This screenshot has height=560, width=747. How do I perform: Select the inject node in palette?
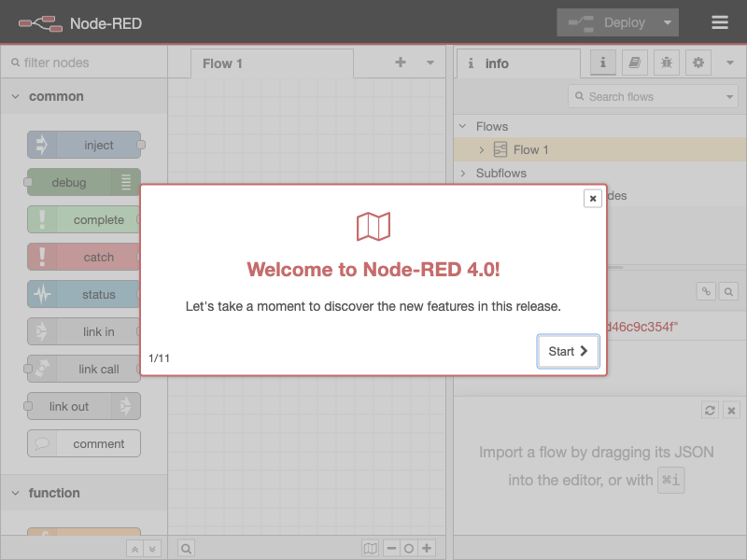(84, 145)
